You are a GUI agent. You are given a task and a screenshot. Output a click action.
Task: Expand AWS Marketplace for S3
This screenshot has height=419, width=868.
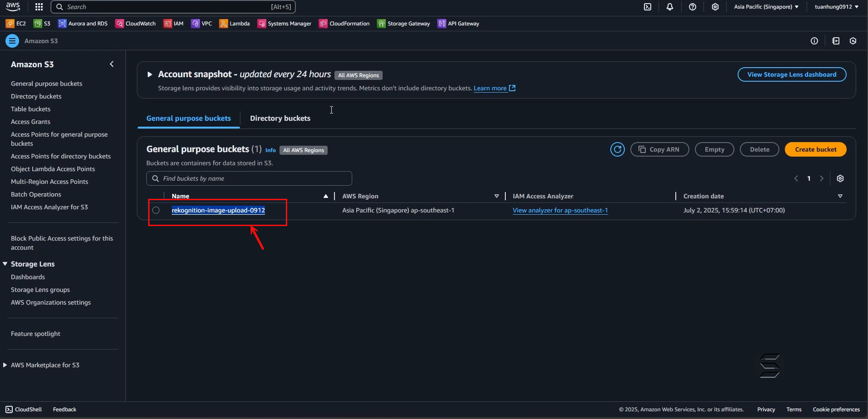tap(5, 365)
